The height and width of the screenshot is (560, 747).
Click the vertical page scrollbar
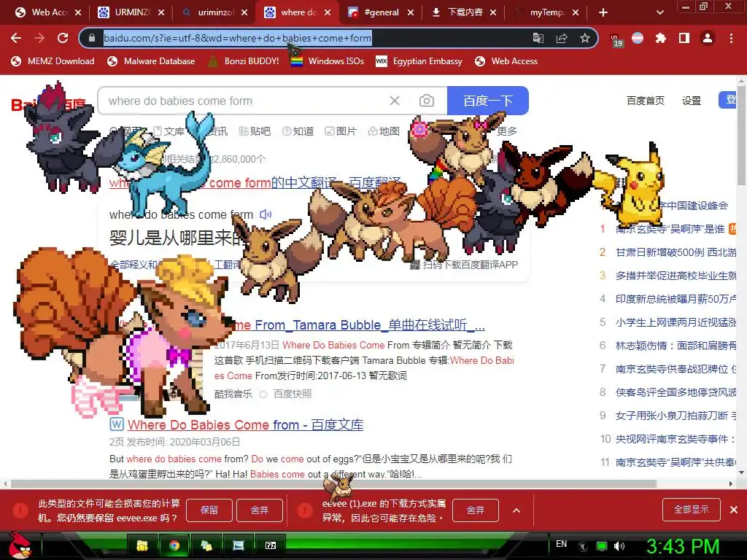741,136
